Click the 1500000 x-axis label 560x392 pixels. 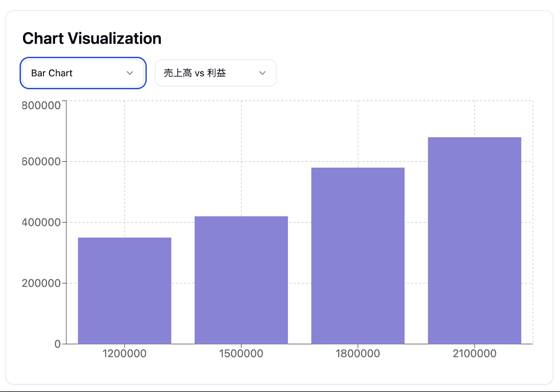tap(241, 354)
